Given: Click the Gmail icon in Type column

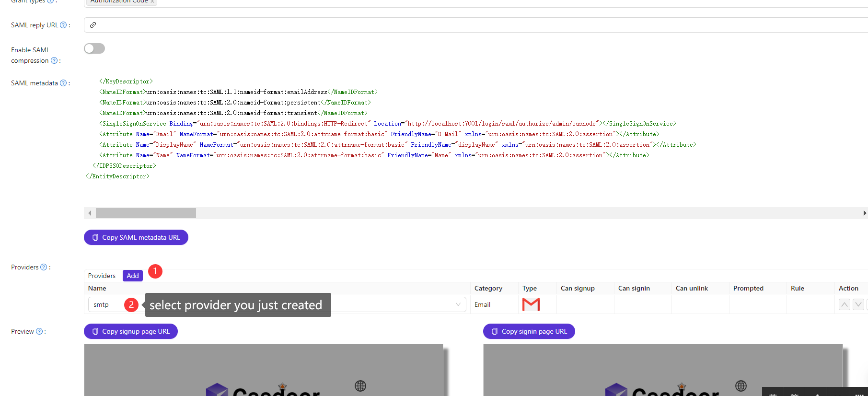Looking at the screenshot, I should [531, 304].
